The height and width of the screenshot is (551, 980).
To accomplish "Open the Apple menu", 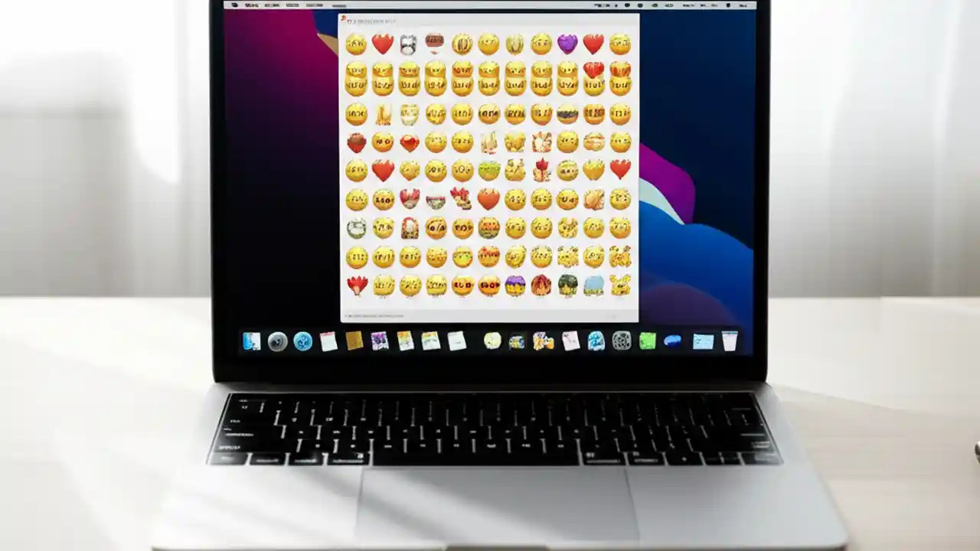I will coord(236,5).
